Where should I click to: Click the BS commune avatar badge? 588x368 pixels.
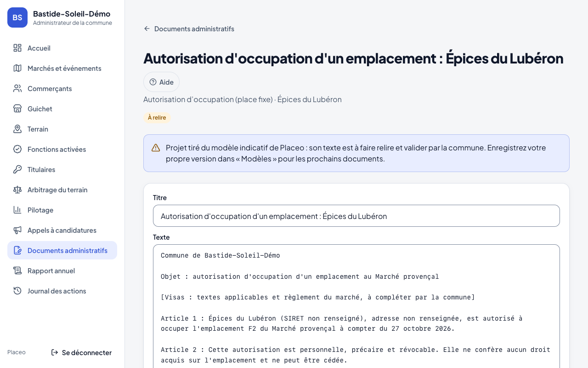click(17, 17)
